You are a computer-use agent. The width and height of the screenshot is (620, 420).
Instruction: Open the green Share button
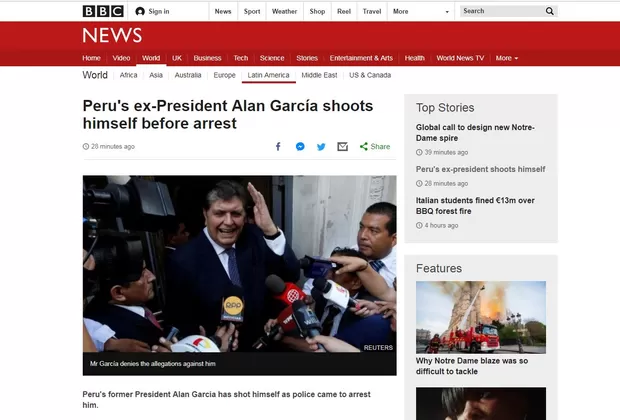tap(375, 147)
